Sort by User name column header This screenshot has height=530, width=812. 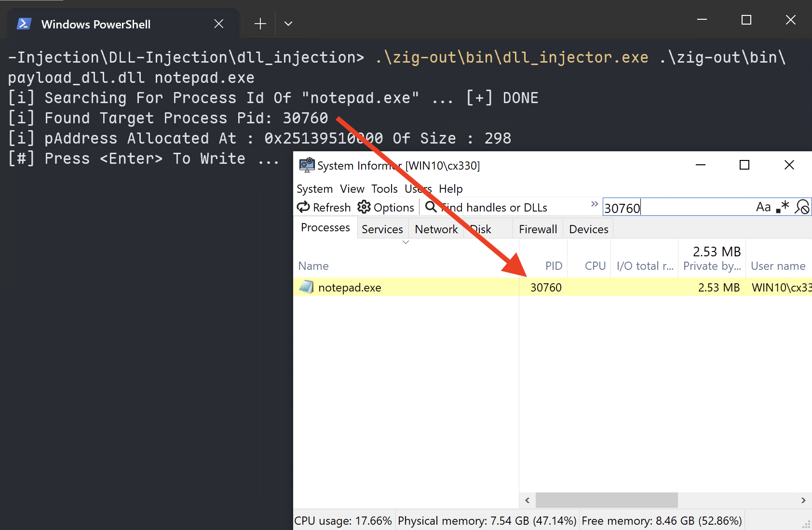pos(779,259)
